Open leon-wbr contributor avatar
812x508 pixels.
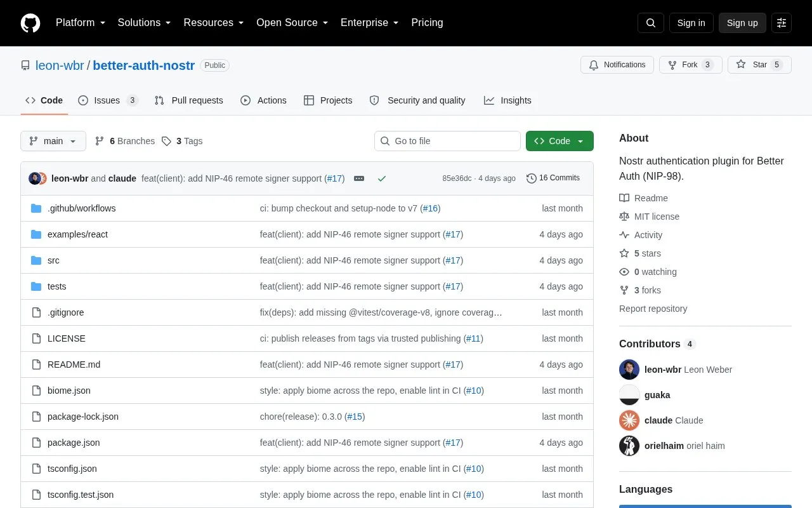(629, 370)
